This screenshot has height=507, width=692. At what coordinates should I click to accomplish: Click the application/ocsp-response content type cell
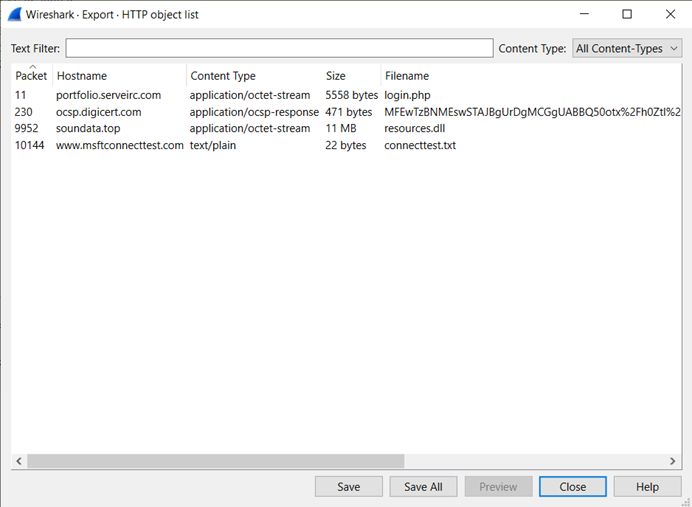[254, 112]
